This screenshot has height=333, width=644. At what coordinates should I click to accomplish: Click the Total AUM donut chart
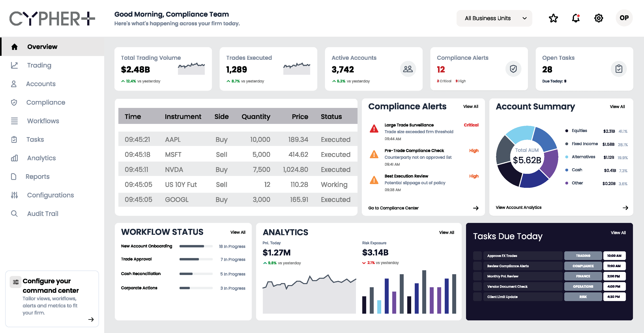coord(527,157)
